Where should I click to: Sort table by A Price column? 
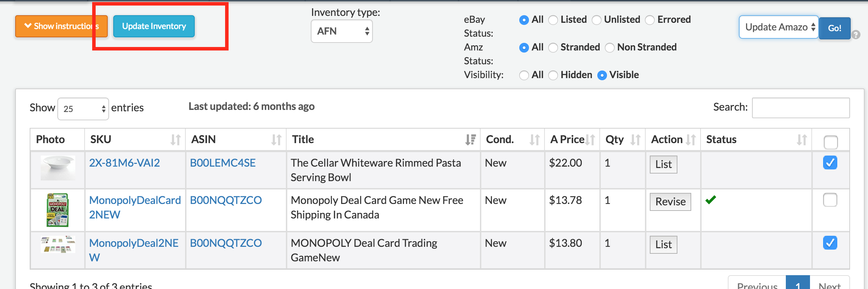590,140
